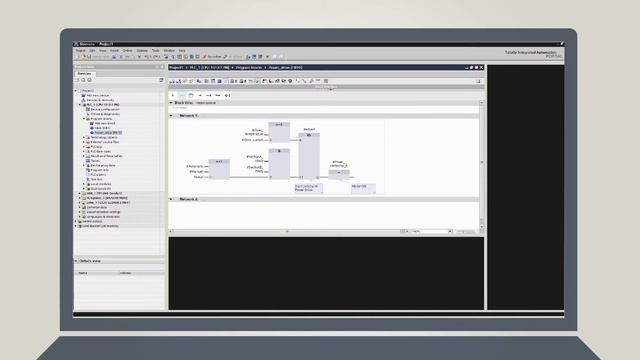Select the highlighted Power_drive block
640x360 pixels.
(x=107, y=133)
